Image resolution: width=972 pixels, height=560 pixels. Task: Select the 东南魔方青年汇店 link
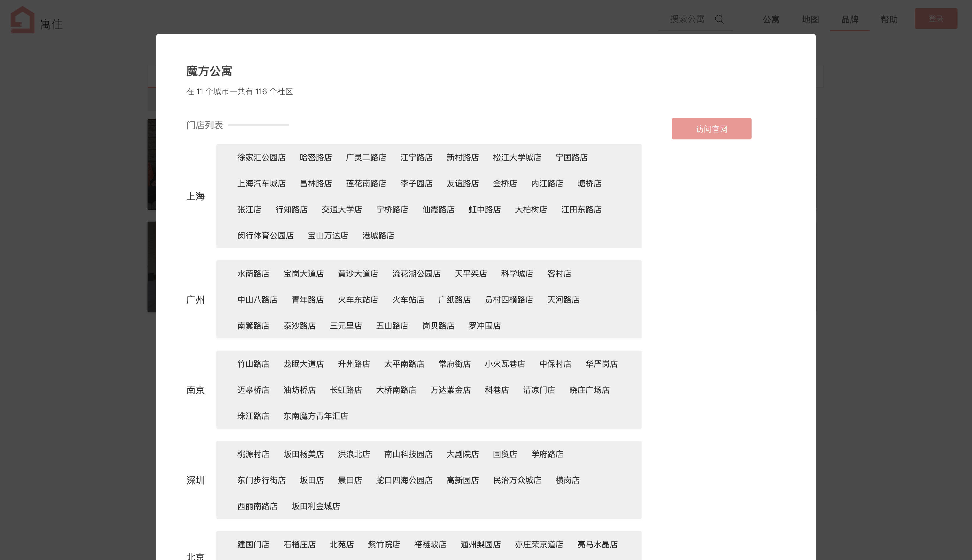(x=315, y=416)
